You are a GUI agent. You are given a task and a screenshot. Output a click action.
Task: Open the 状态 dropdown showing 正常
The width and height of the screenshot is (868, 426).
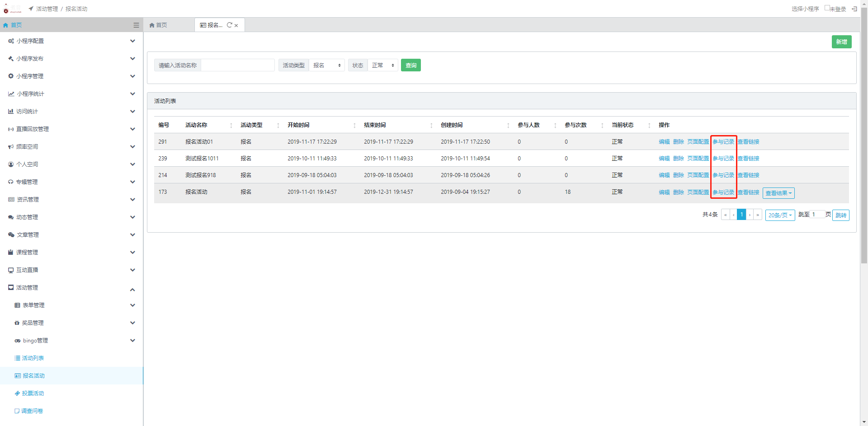point(382,66)
